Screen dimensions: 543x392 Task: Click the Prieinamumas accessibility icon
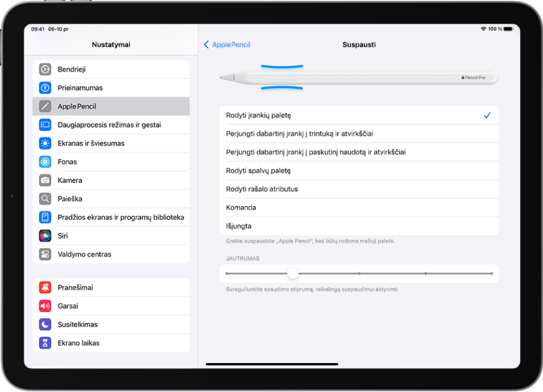coord(45,88)
